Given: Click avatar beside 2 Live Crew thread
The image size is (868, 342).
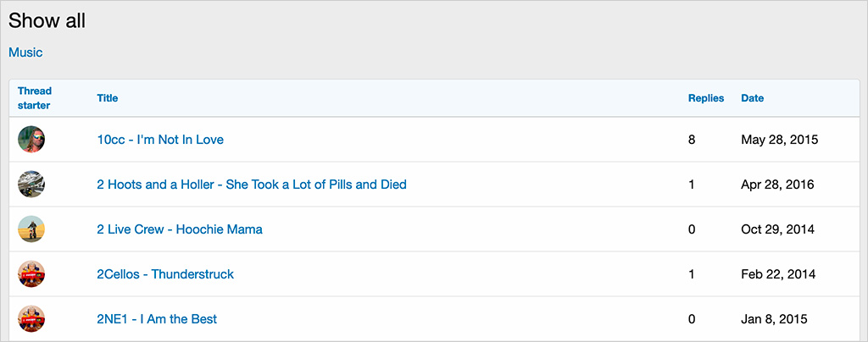Looking at the screenshot, I should click(31, 229).
